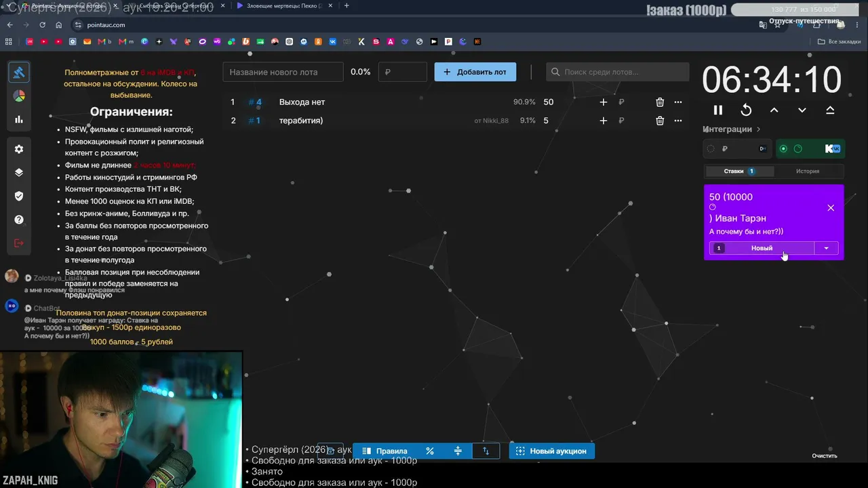Go to browser home page
This screenshot has width=868, height=488.
[59, 25]
